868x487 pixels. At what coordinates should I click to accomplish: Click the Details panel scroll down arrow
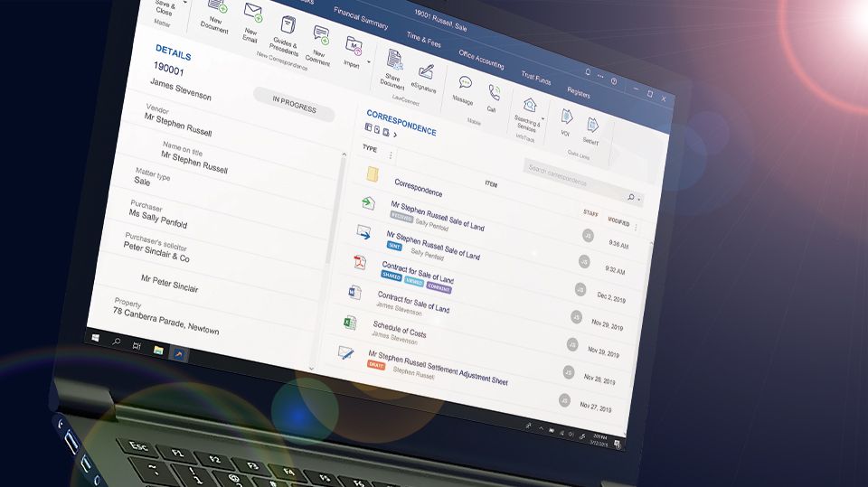pyautogui.click(x=313, y=367)
